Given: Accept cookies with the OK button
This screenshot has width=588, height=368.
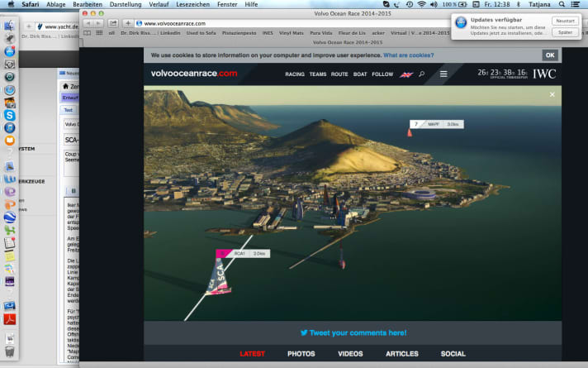Looking at the screenshot, I should point(550,55).
